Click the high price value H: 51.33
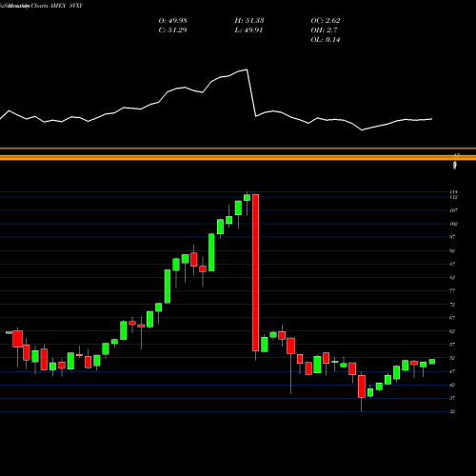Screen dimensions: 476x476 pos(249,21)
